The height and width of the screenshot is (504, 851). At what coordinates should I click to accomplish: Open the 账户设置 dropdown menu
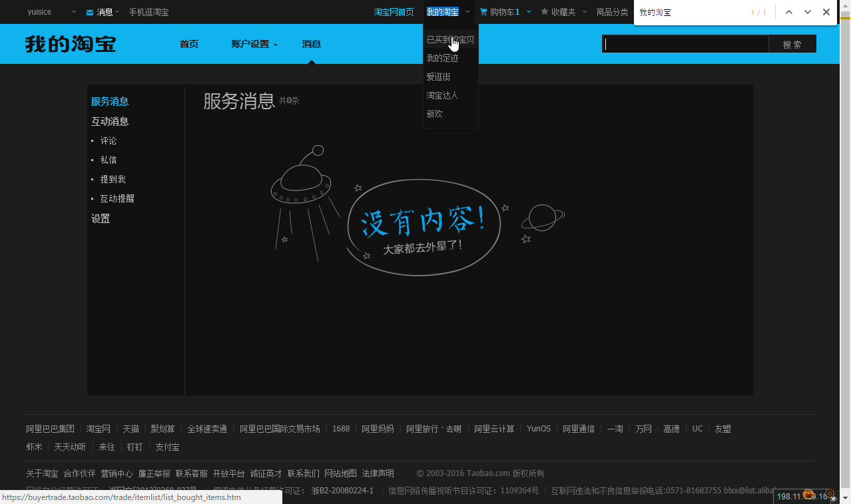click(x=254, y=44)
